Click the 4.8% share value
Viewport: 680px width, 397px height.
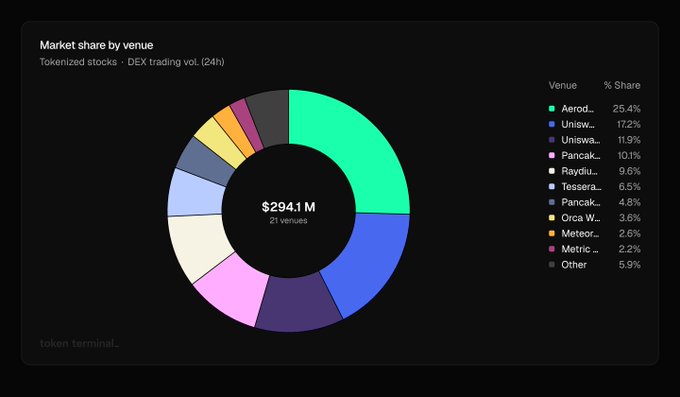pos(630,202)
